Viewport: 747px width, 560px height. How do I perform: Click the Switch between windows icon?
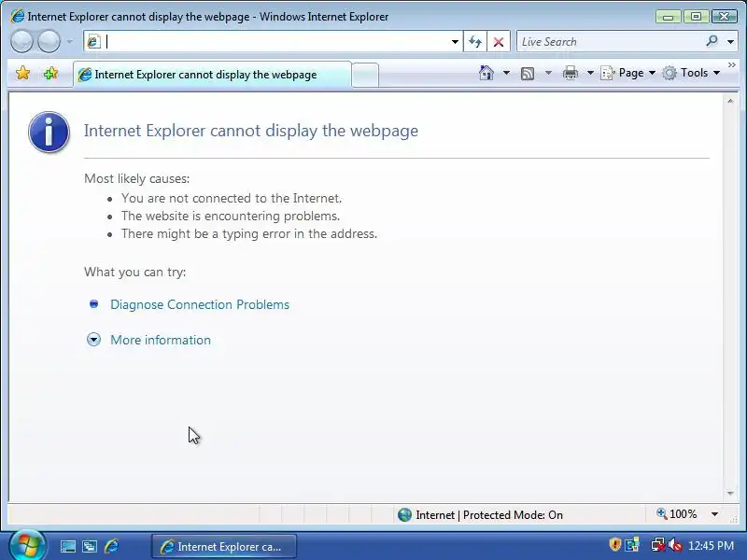(x=90, y=546)
